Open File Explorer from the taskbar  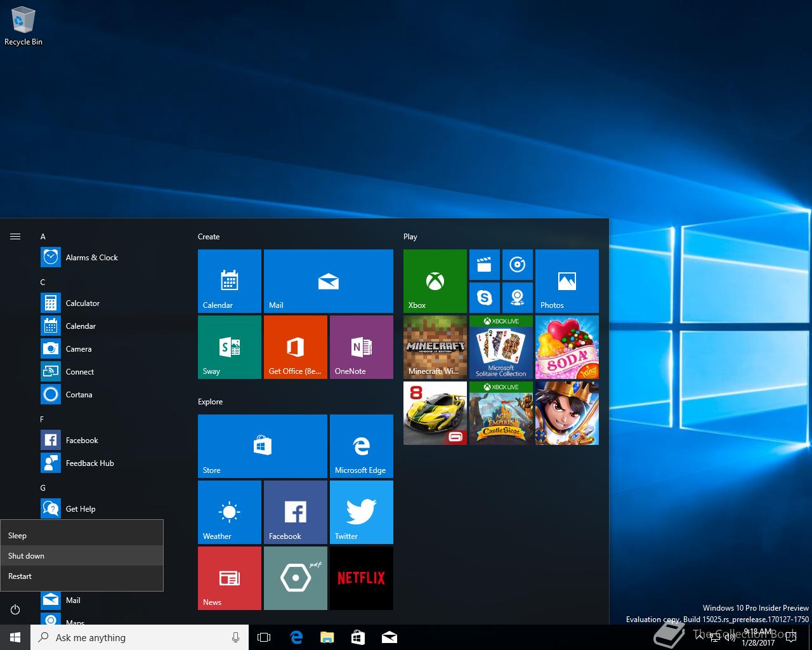[327, 637]
